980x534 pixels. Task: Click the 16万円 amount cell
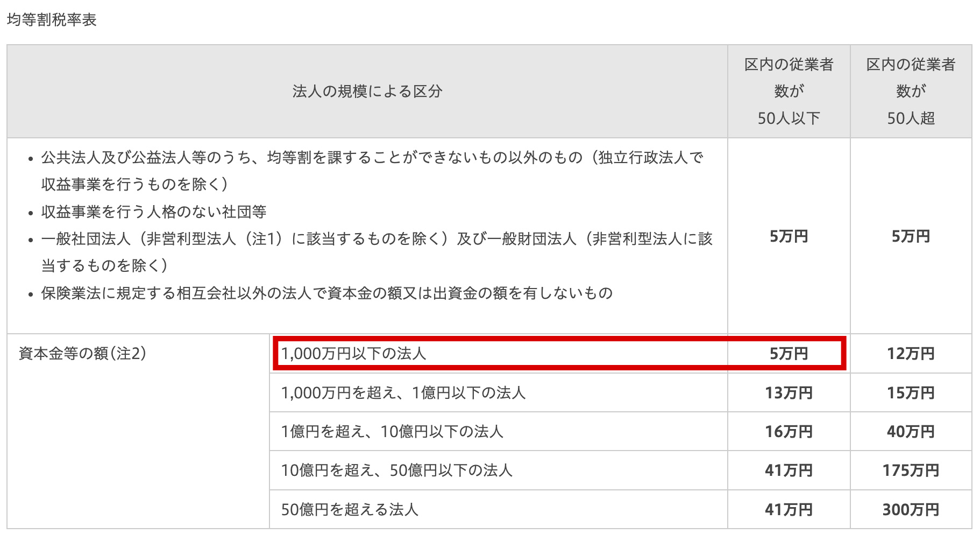pyautogui.click(x=789, y=431)
